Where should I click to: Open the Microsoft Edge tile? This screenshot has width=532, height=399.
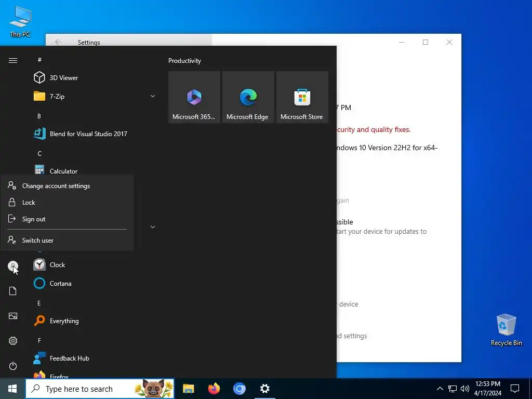click(248, 97)
